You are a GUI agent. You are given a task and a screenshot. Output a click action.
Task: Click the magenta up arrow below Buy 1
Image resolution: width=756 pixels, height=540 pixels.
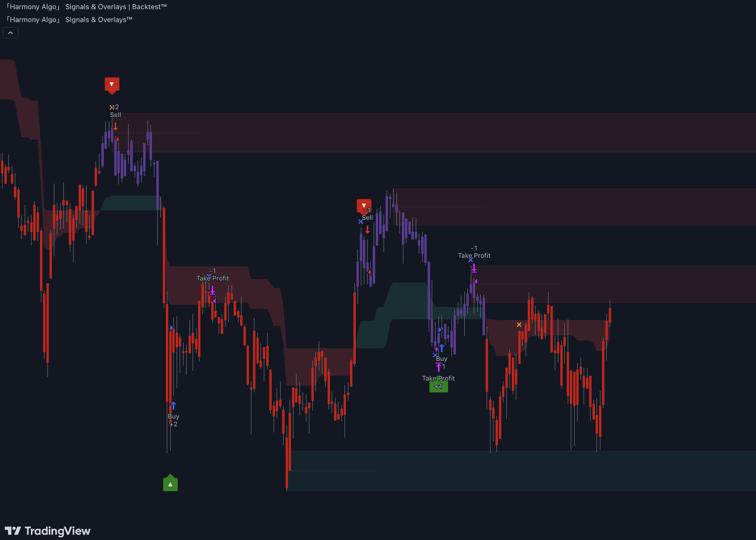click(x=439, y=367)
